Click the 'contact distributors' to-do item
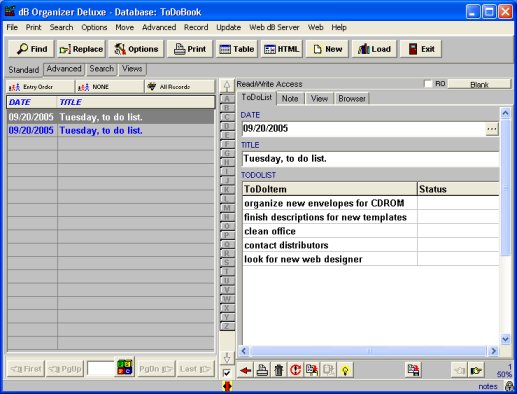Image resolution: width=517 pixels, height=394 pixels. 330,245
